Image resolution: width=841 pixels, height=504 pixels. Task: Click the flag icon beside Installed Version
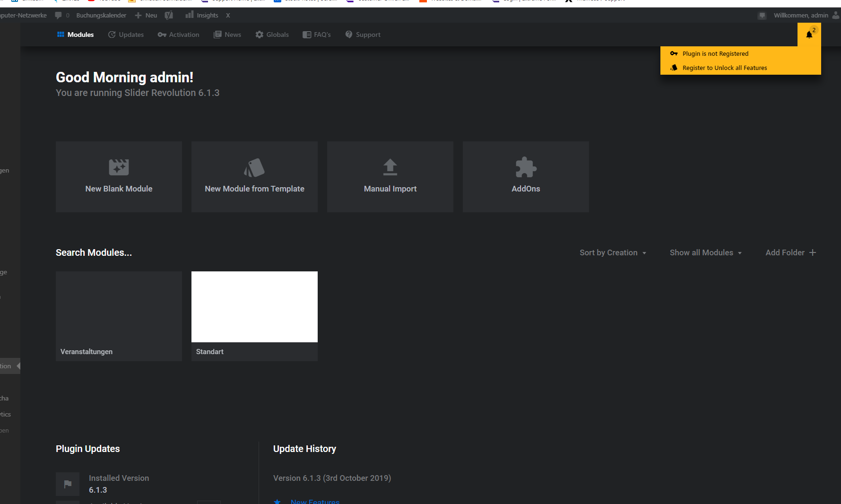coord(68,484)
